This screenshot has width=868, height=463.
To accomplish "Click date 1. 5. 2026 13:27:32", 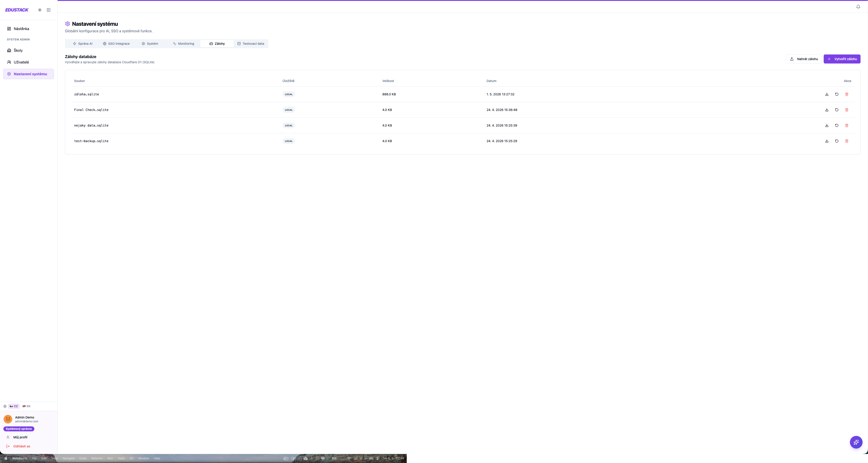I will [500, 94].
